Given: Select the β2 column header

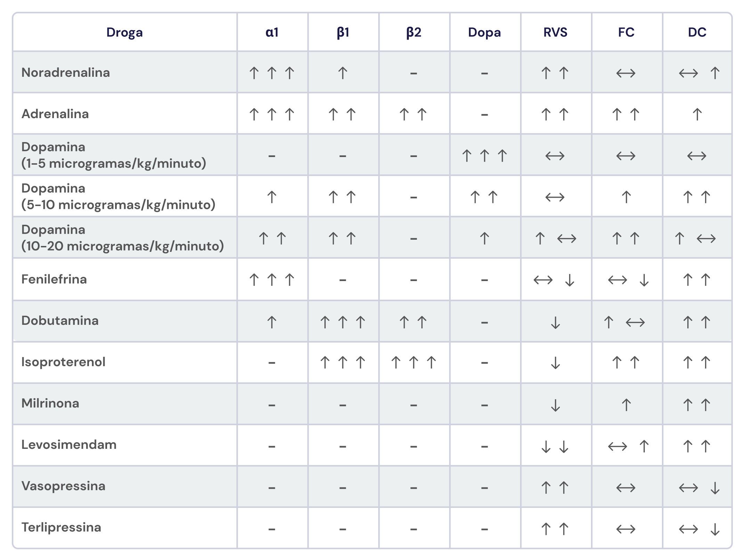Looking at the screenshot, I should pos(414,32).
